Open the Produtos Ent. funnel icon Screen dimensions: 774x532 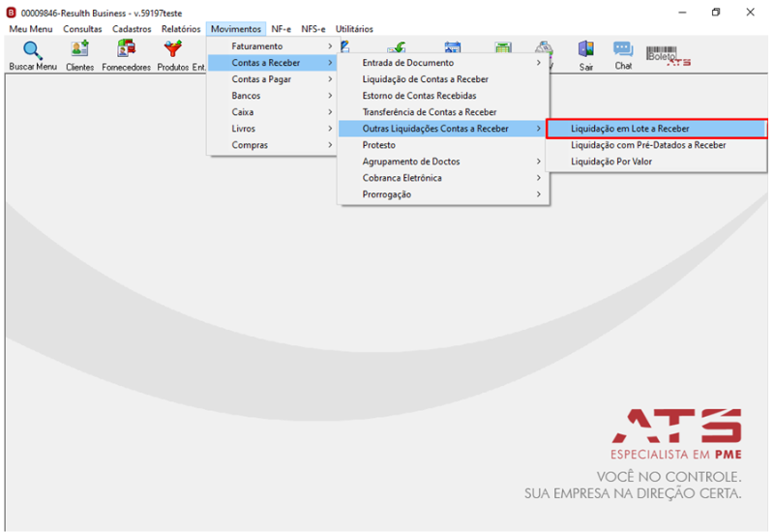[173, 49]
